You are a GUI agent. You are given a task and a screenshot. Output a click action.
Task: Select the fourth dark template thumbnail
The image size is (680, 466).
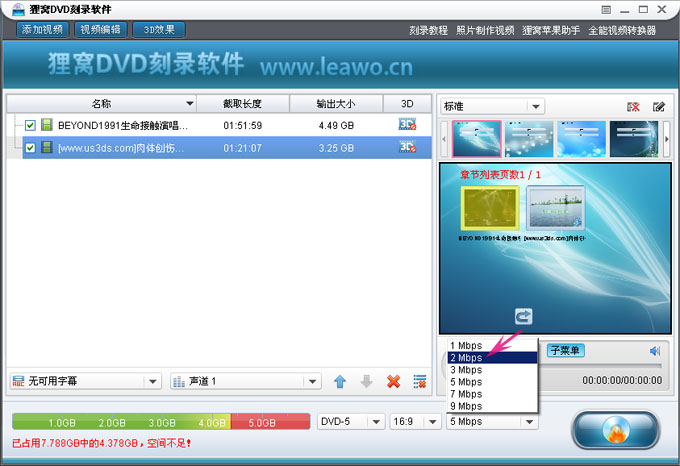click(634, 139)
